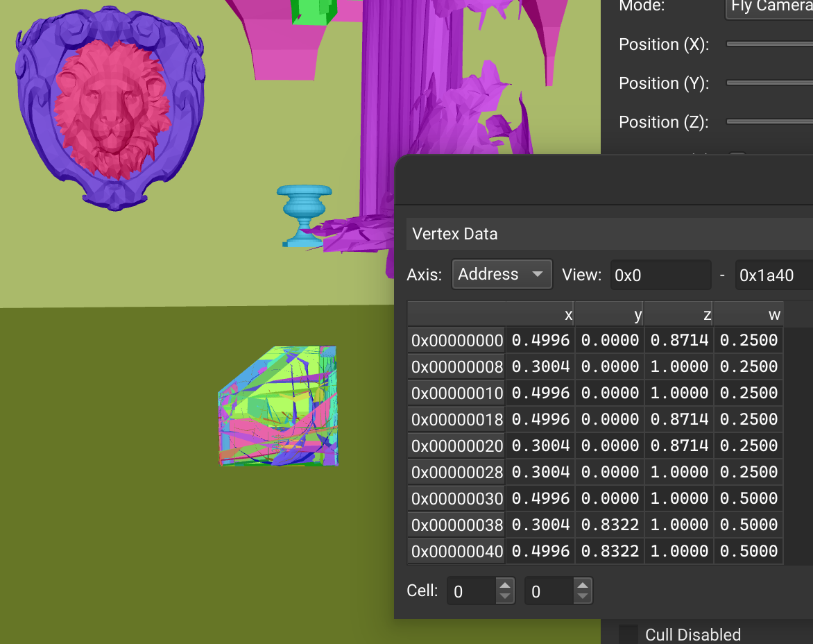The width and height of the screenshot is (813, 644).
Task: Click the multicolored cube mesh
Action: click(x=278, y=406)
